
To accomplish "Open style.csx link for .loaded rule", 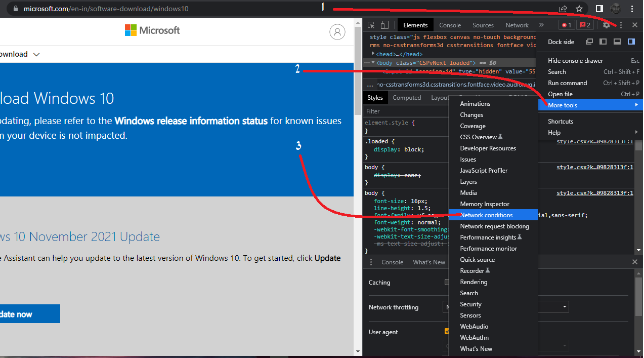I will pyautogui.click(x=595, y=142).
